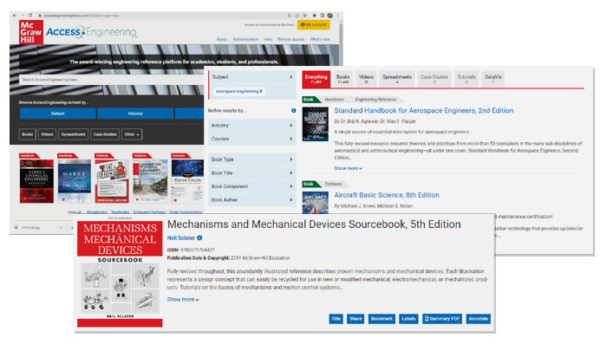This screenshot has height=364, width=607.
Task: Open Aircraft Basic Science, 8th Edition title
Action: [x=387, y=195]
